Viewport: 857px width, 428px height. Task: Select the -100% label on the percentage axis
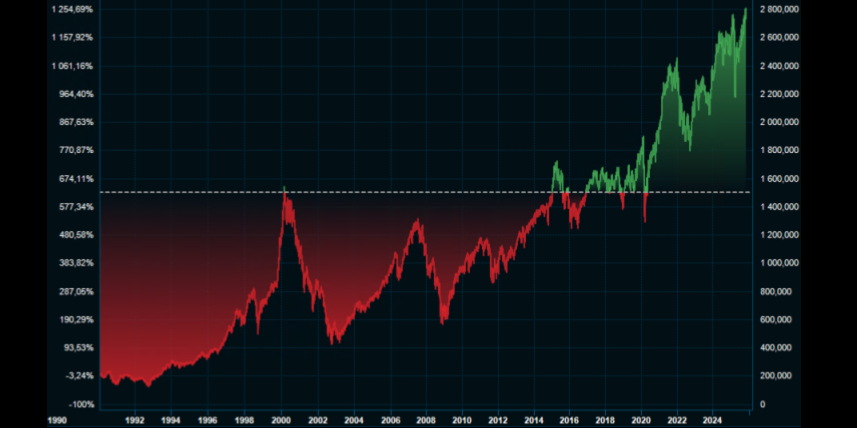click(82, 404)
